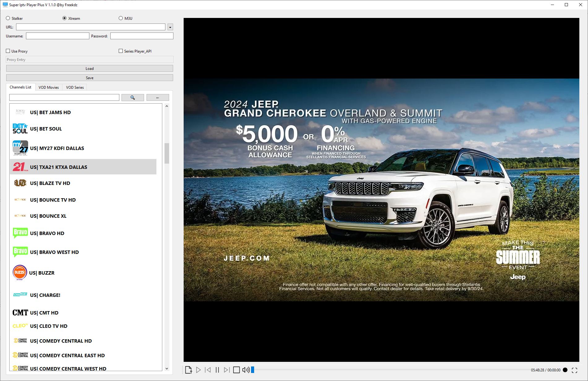Click the Charge! channel logo

point(20,295)
